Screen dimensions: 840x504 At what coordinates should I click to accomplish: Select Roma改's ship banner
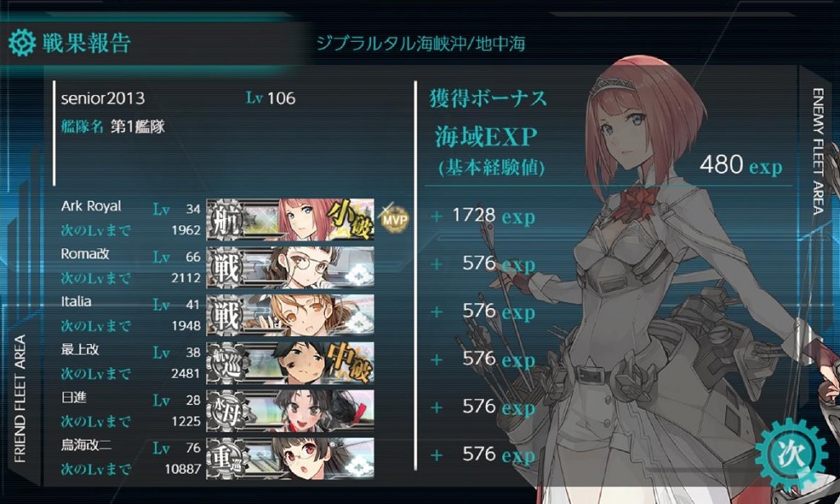point(290,267)
